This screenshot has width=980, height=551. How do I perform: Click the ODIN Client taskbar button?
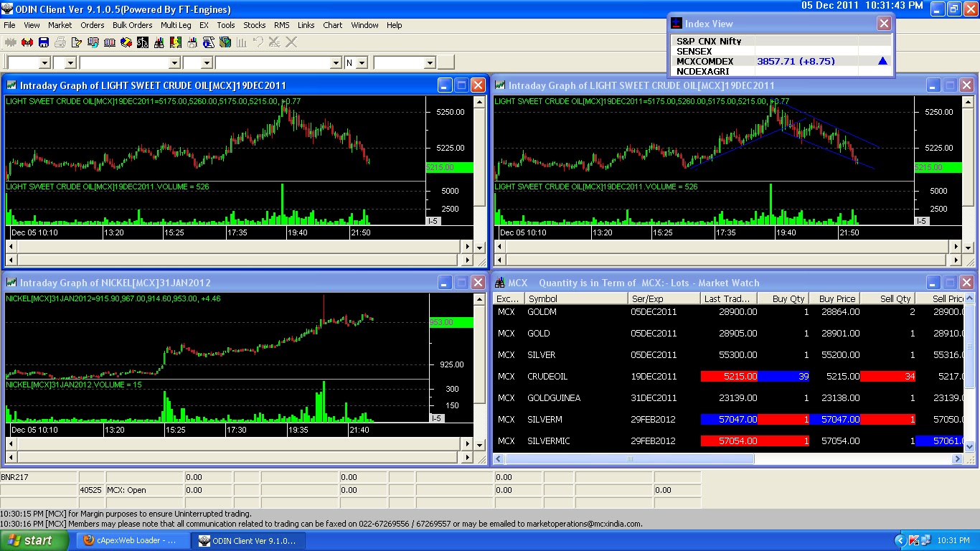coord(248,540)
